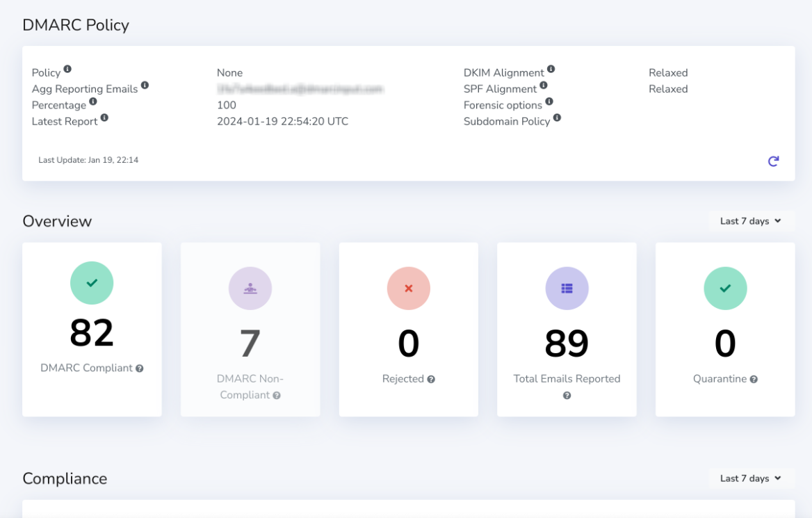This screenshot has height=518, width=812.
Task: Click the DMARC Compliant checkmark icon
Action: tap(91, 283)
